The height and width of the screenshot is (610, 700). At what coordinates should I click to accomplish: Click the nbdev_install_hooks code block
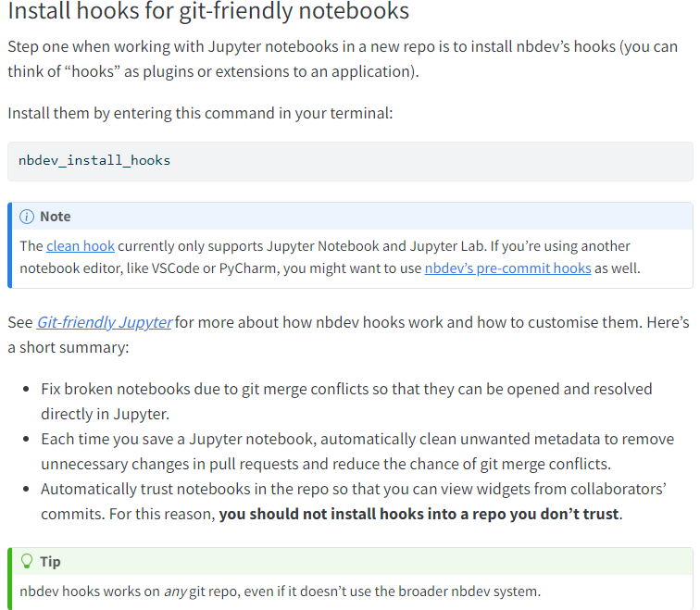click(x=350, y=161)
